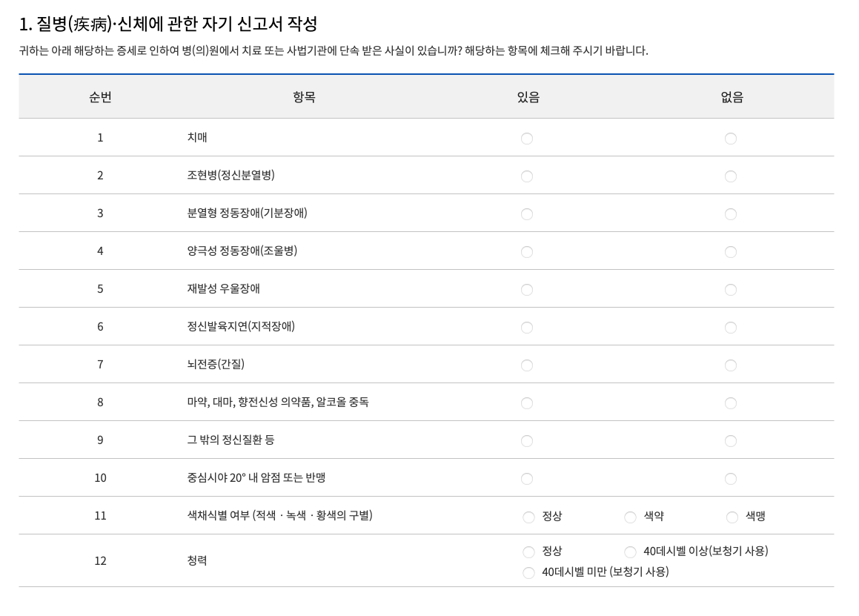859x616 pixels.
Task: Mark '있음' for 조현병(정신분열병)
Action: click(x=527, y=176)
